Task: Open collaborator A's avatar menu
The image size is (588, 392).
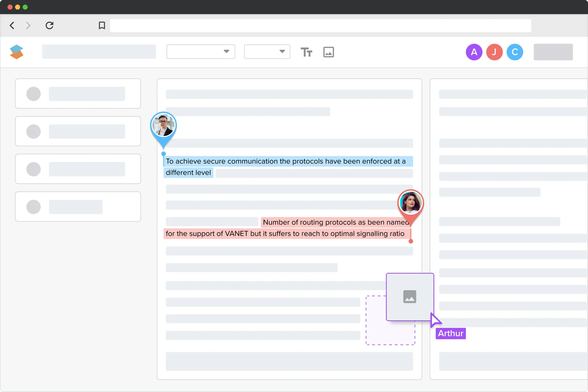Action: pyautogui.click(x=474, y=52)
